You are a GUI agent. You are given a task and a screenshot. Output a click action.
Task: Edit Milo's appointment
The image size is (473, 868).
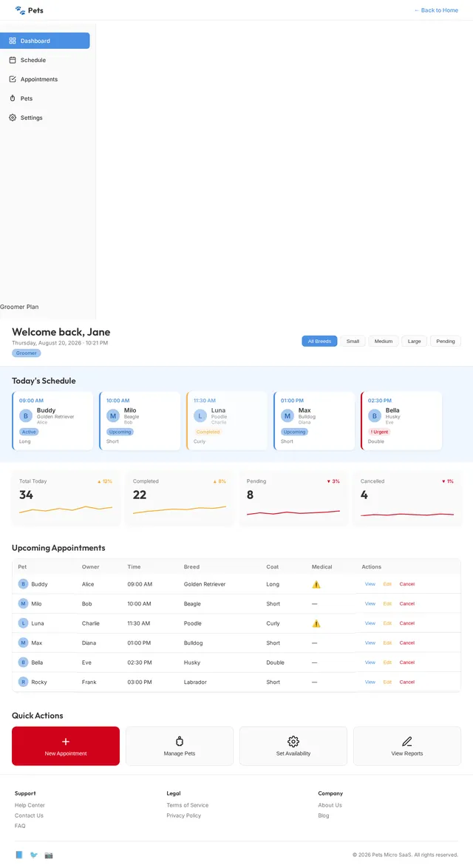point(387,604)
